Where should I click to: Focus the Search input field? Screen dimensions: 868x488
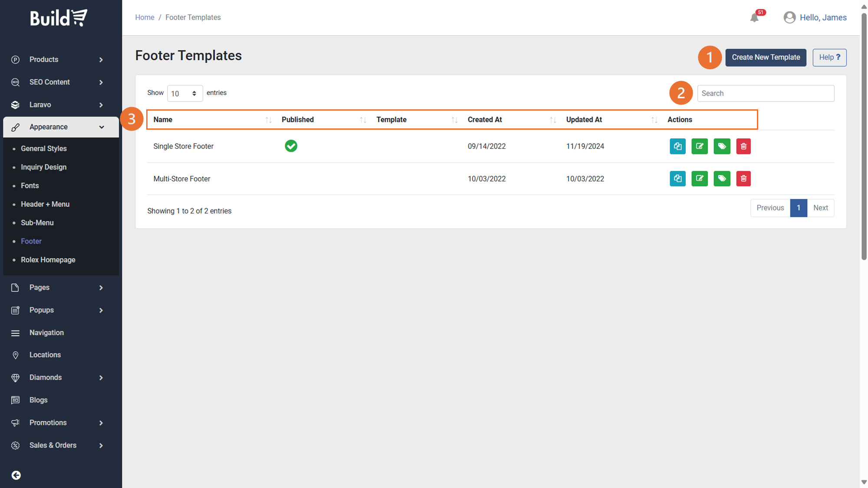click(x=765, y=93)
